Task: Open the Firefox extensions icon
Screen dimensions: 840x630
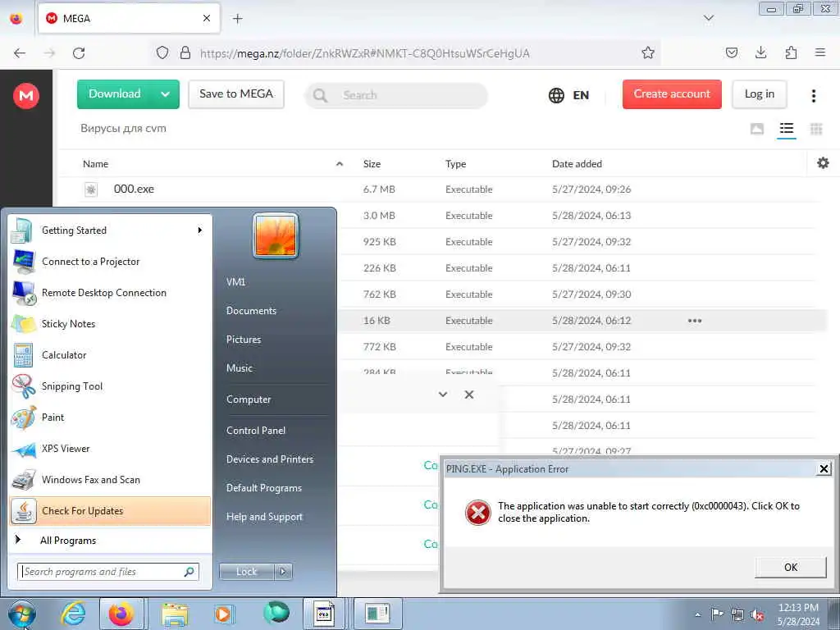Action: (x=791, y=52)
